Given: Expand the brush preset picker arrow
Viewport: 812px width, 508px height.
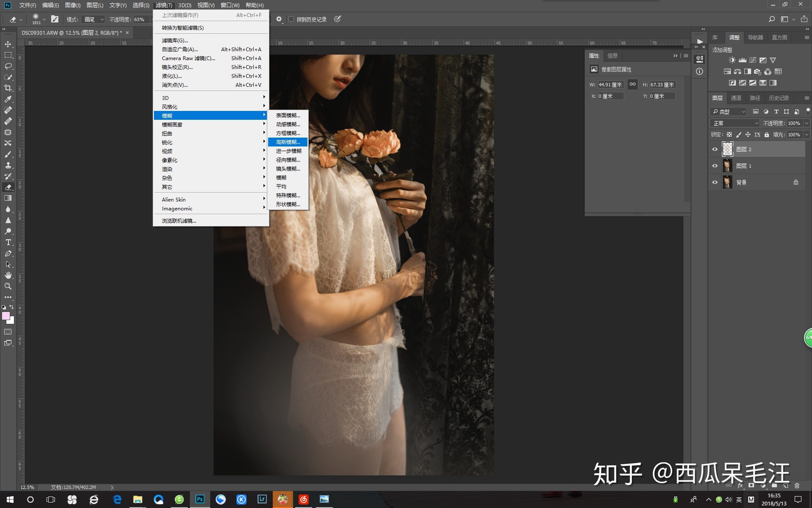Looking at the screenshot, I should tap(44, 19).
